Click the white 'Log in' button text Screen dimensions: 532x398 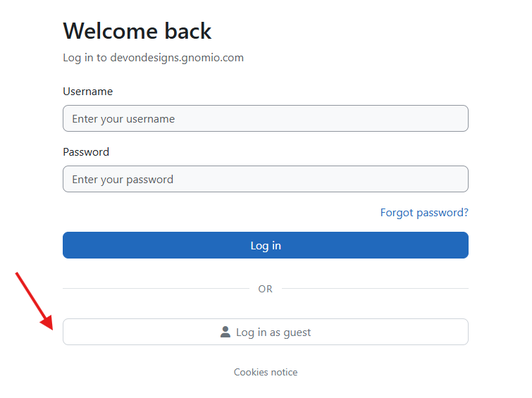[x=266, y=245]
